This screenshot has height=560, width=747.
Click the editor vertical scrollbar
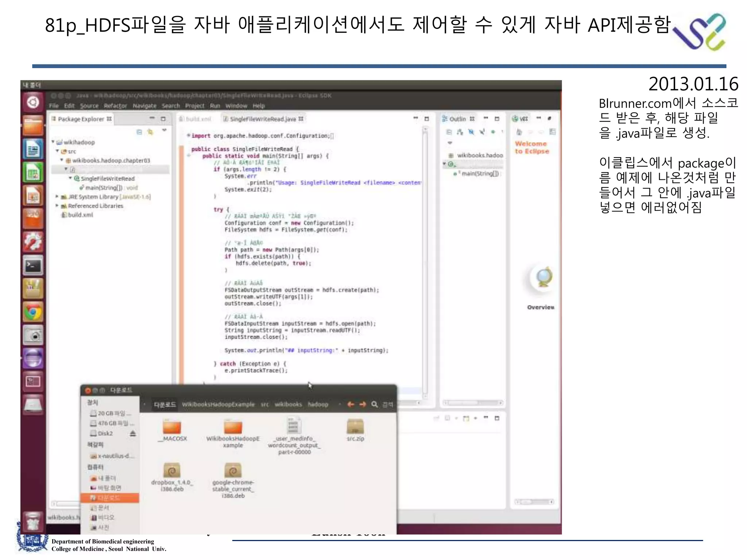click(425, 262)
